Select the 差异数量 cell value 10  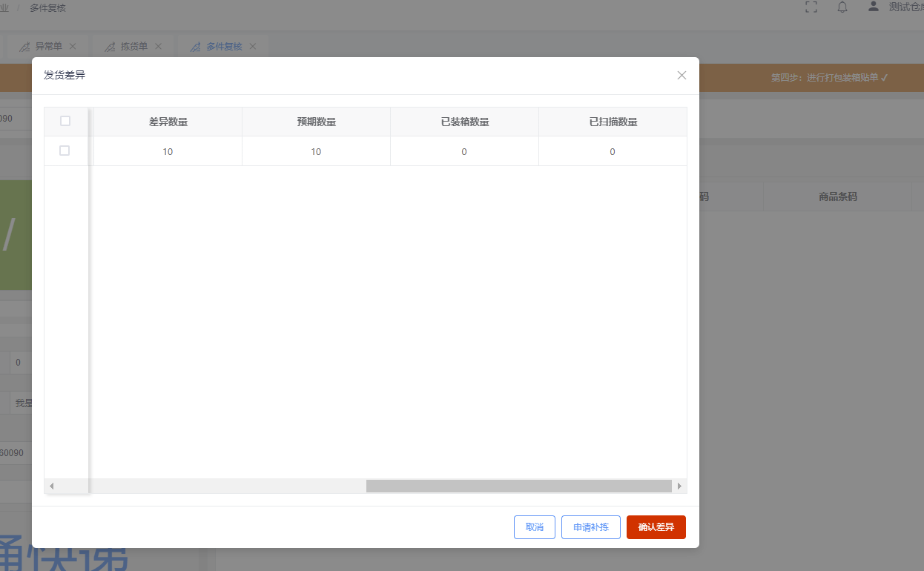pyautogui.click(x=168, y=151)
